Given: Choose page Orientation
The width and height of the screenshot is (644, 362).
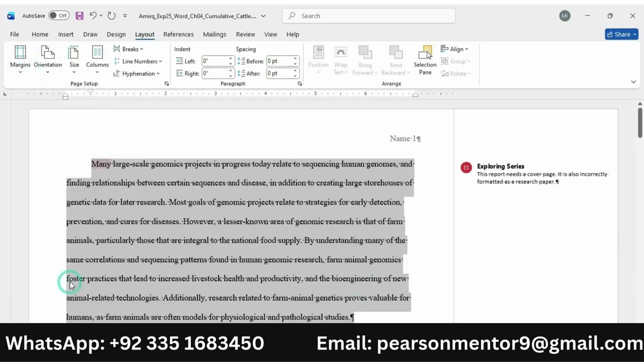Looking at the screenshot, I should click(48, 60).
